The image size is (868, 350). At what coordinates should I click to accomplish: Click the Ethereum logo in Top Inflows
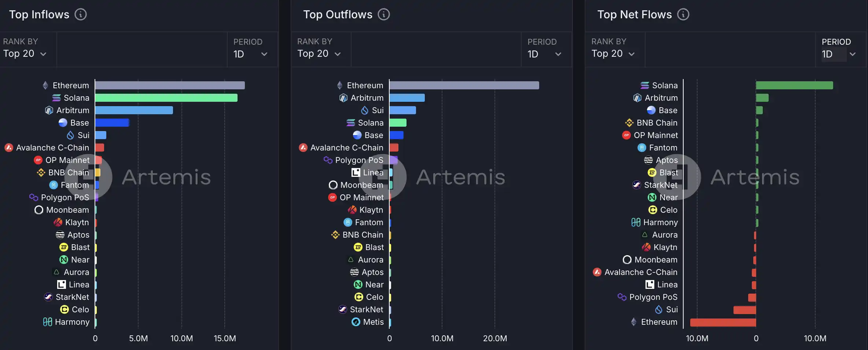[x=45, y=85]
